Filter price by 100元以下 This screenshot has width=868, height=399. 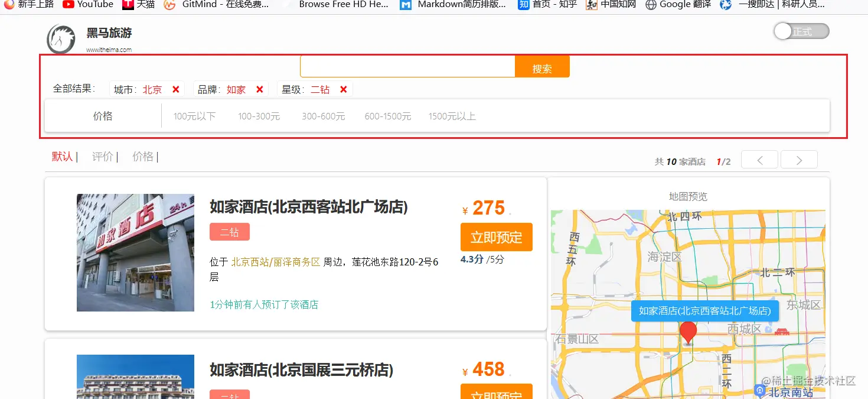point(194,116)
